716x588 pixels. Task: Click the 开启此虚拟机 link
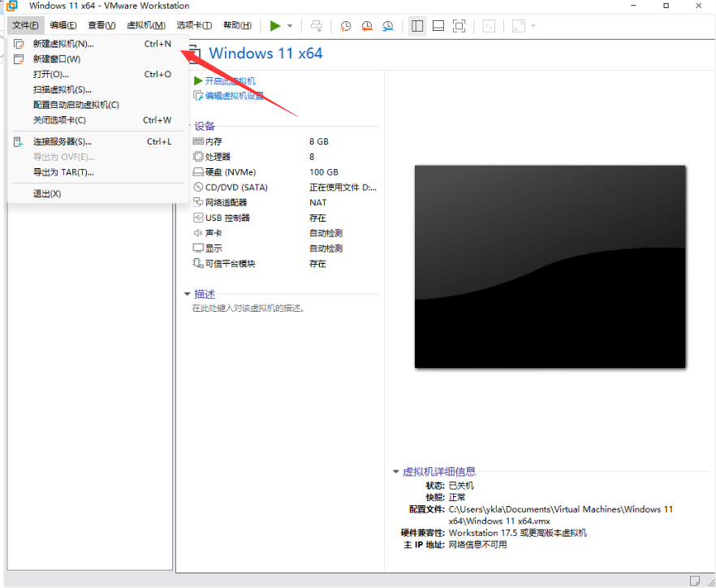(231, 81)
